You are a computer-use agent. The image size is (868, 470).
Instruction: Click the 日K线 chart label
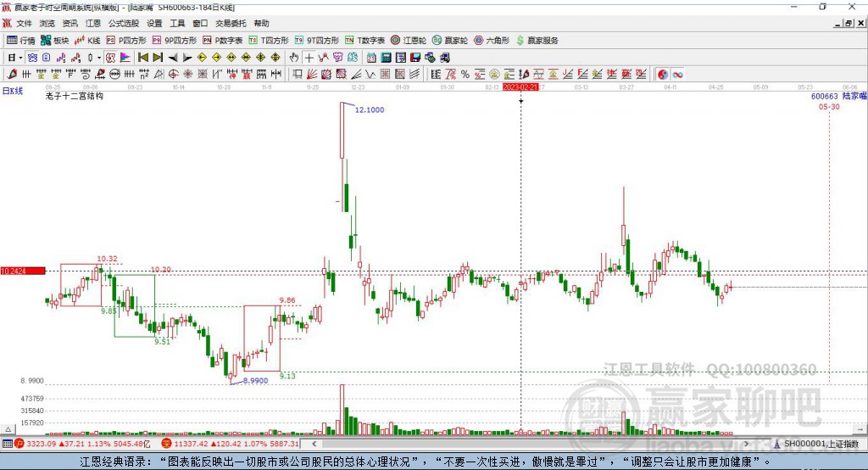pos(13,91)
